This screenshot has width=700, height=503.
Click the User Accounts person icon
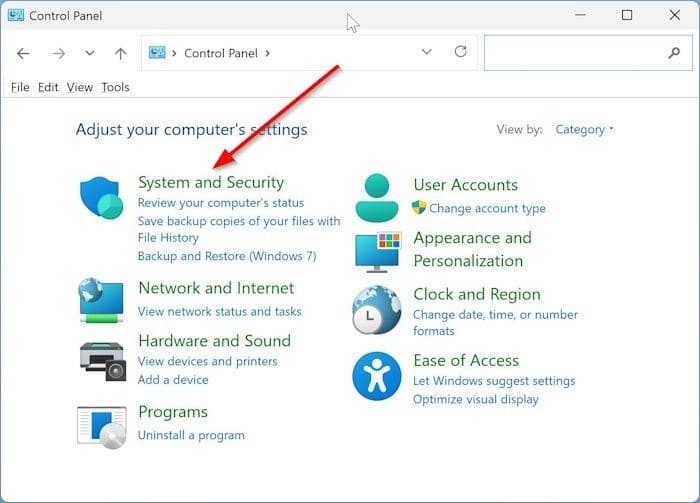point(377,196)
